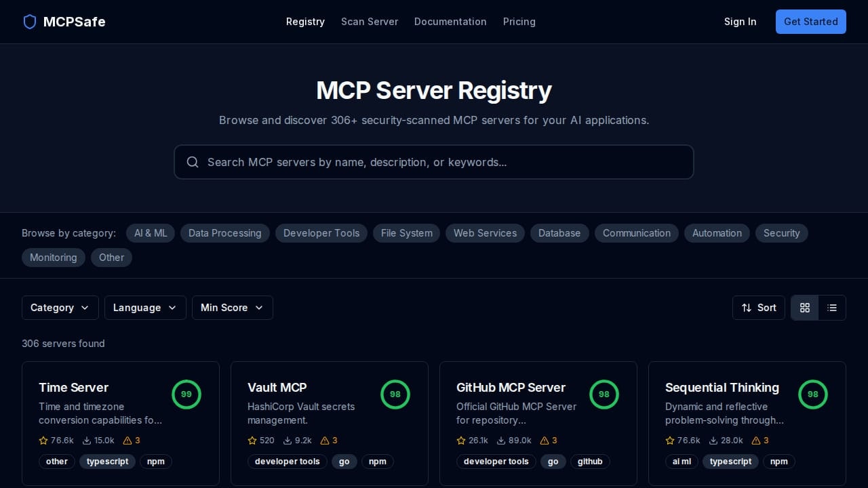Open the Category filter dropdown
Image resolution: width=868 pixels, height=488 pixels.
pyautogui.click(x=60, y=308)
